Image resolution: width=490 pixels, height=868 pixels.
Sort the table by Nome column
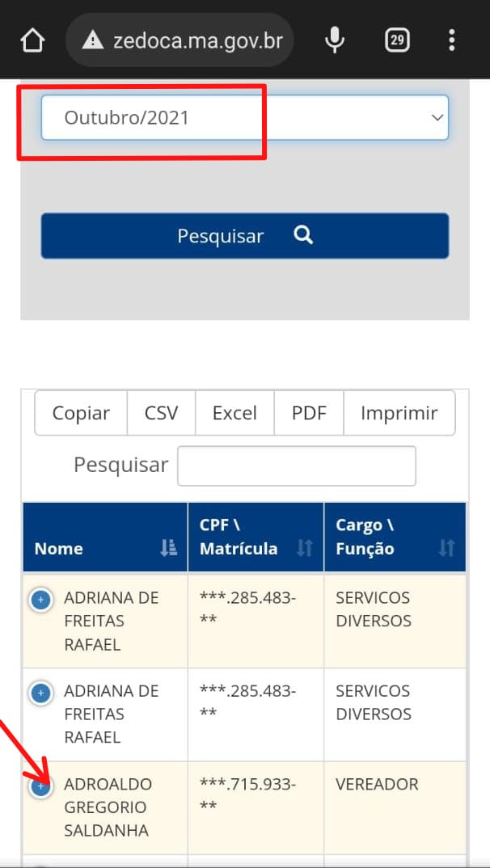168,548
